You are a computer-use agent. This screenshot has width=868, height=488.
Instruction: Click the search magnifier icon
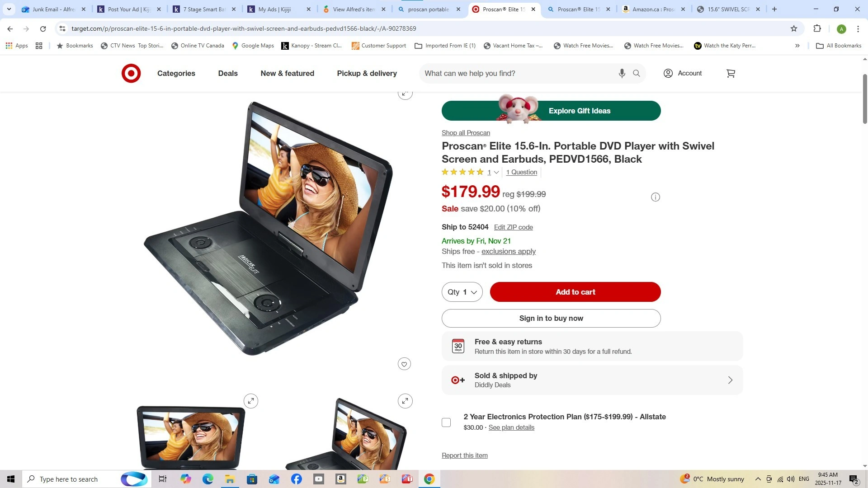637,73
